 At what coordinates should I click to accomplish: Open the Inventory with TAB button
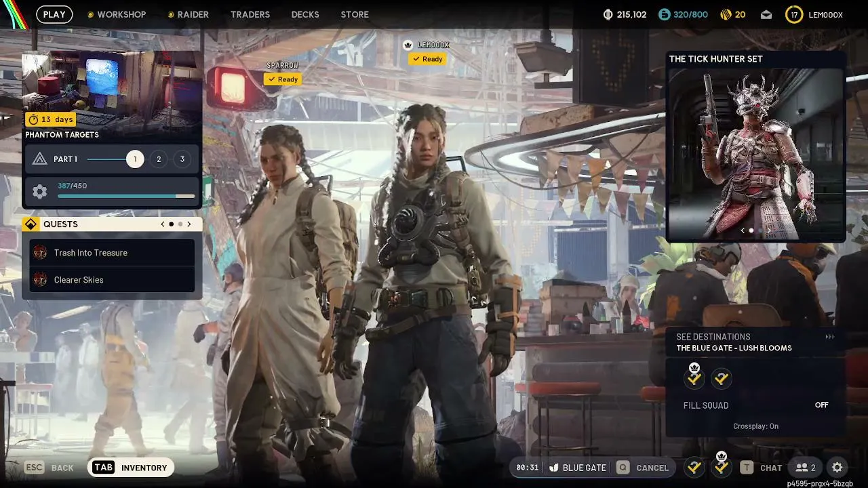131,468
